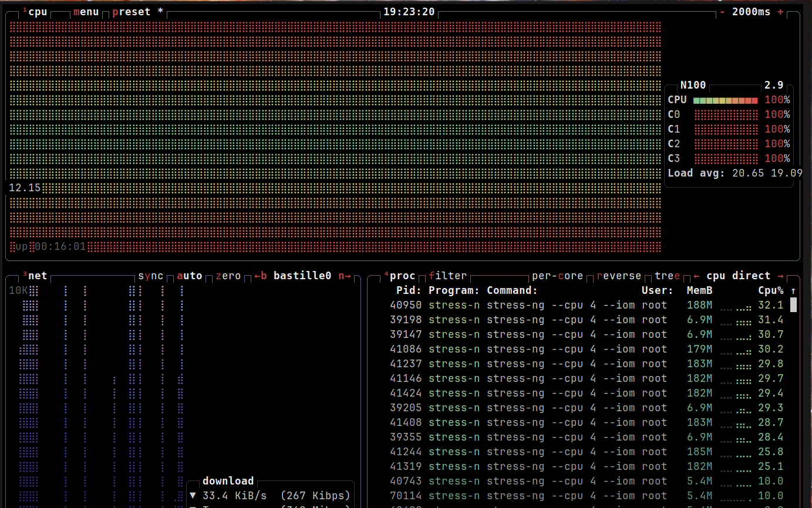This screenshot has height=508, width=812.
Task: Open the process filter field
Action: pyautogui.click(x=447, y=276)
